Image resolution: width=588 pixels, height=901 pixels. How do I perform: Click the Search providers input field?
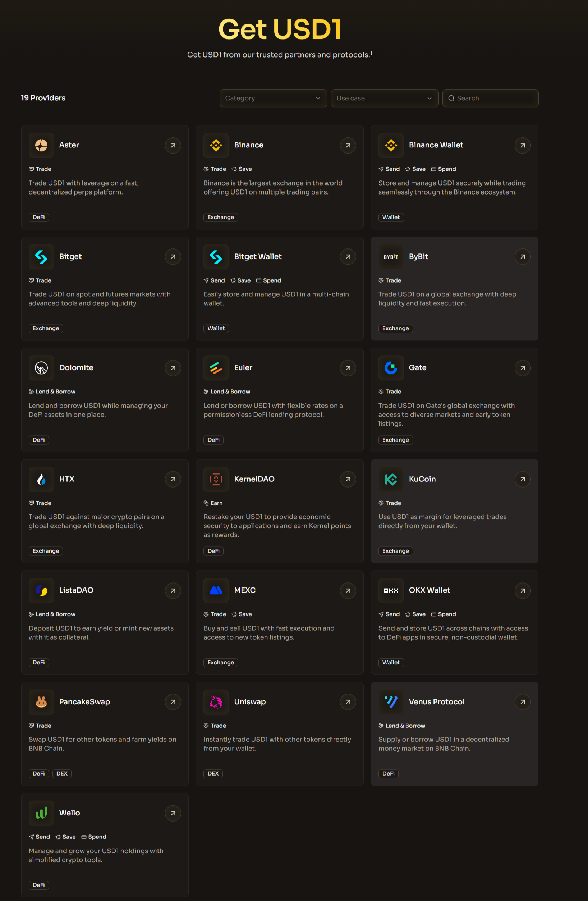(x=490, y=98)
